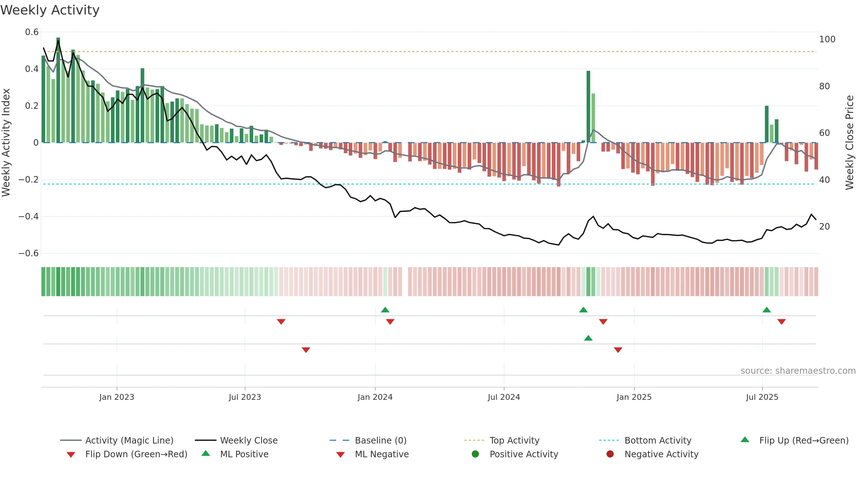868x488 pixels.
Task: Click the Flip Up triangle near Jan 2024
Action: [x=385, y=310]
